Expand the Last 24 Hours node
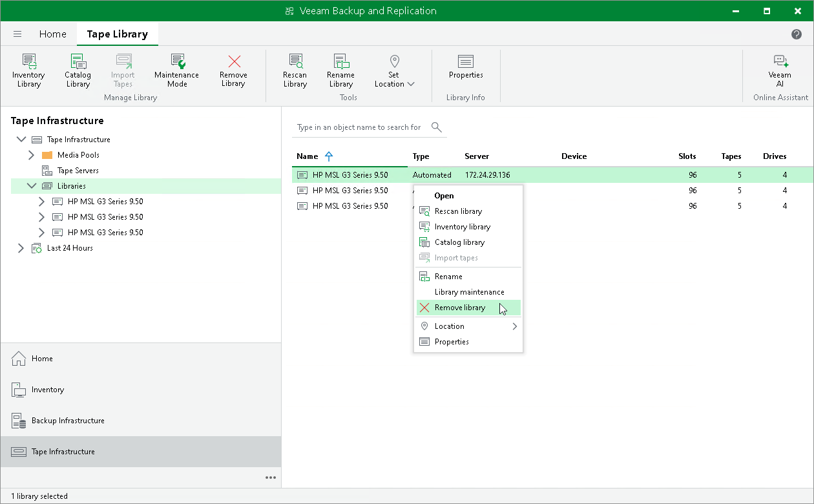 click(21, 248)
